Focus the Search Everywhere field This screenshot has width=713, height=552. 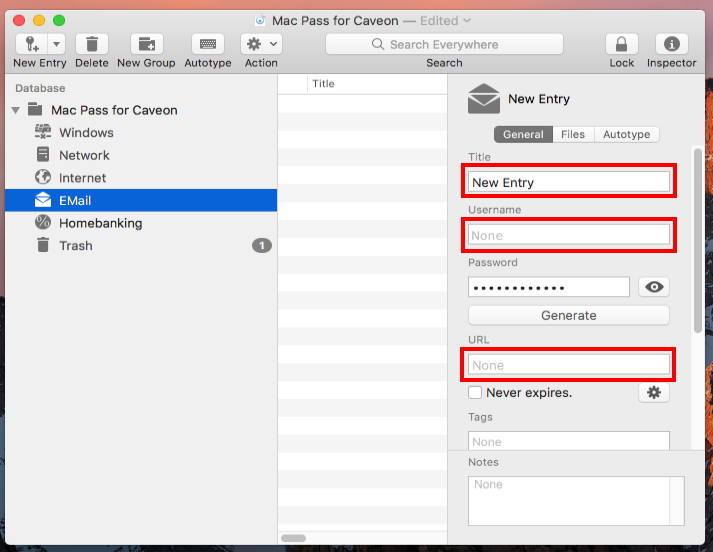(444, 44)
